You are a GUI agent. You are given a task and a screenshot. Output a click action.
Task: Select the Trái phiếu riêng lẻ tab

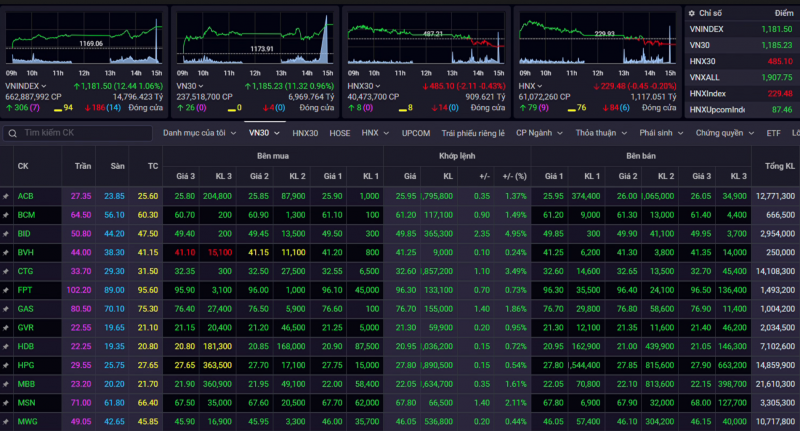pos(474,132)
